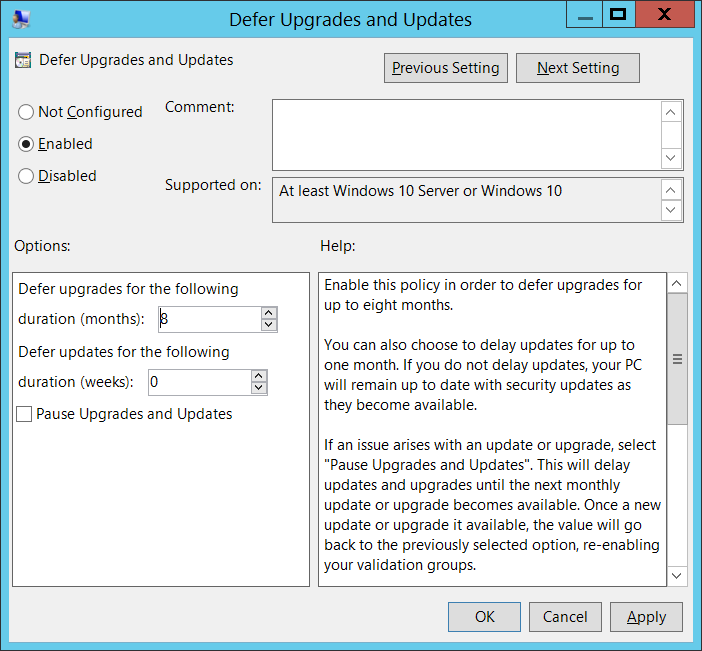Increase the defer updates weeks value
702x651 pixels.
(259, 376)
